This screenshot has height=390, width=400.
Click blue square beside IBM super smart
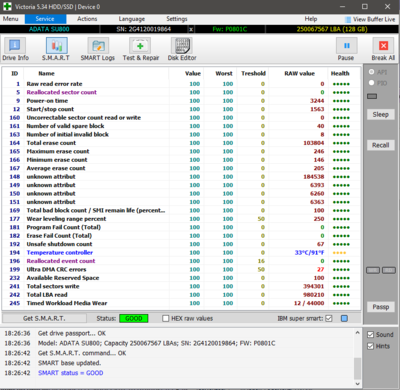coord(344,318)
